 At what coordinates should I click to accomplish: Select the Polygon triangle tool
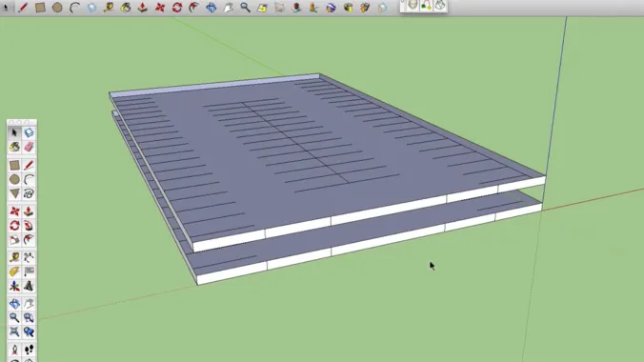point(14,193)
